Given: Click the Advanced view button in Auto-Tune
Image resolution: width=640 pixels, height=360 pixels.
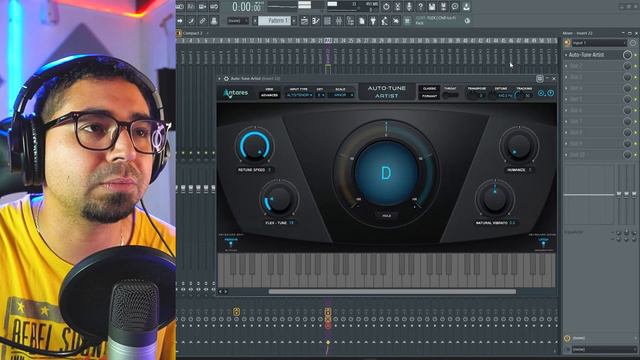Looking at the screenshot, I should (269, 95).
